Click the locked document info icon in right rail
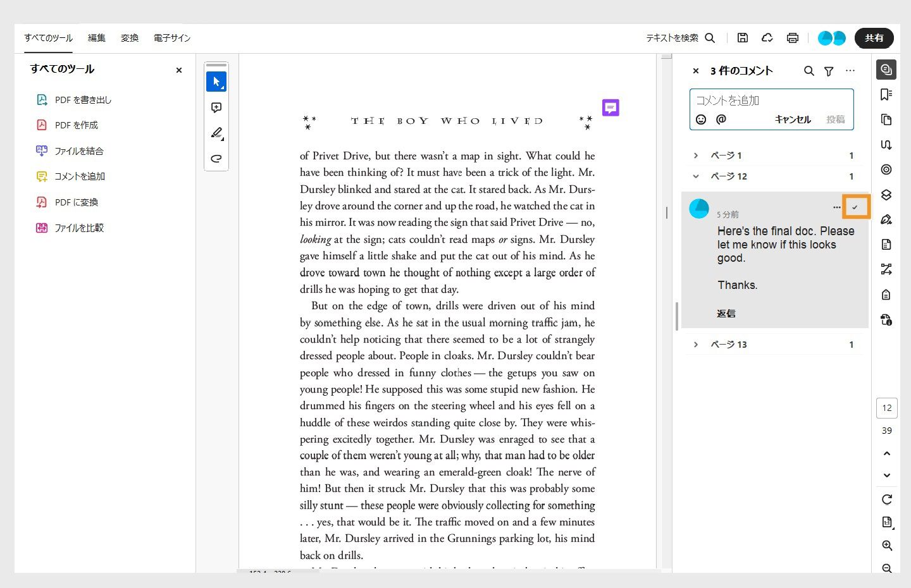The width and height of the screenshot is (911, 588). point(886,319)
